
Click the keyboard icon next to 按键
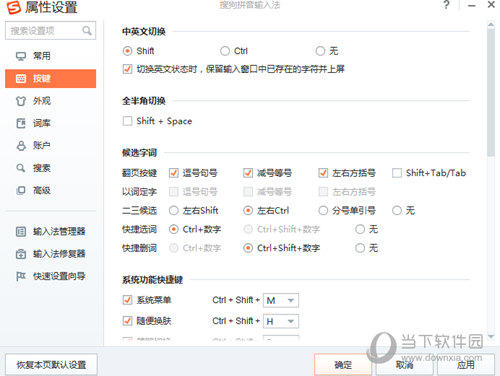coord(21,79)
